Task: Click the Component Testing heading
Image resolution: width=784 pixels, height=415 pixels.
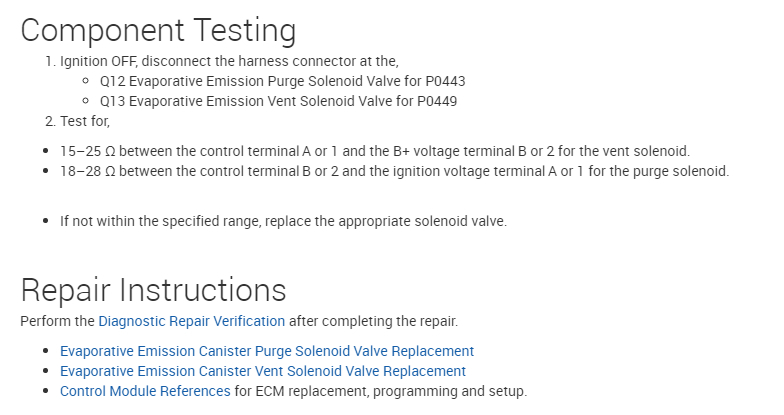Action: tap(158, 30)
